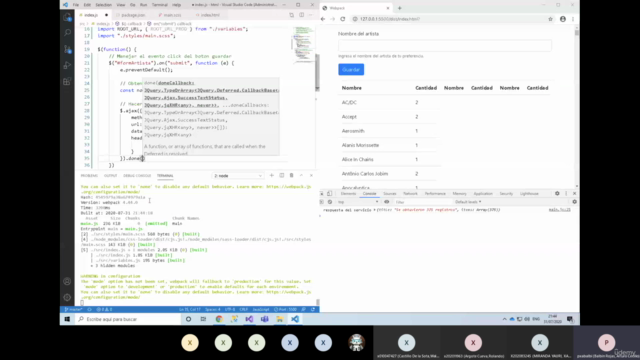The height and width of the screenshot is (360, 640).
Task: Open 'Default levels' log dropdown
Action: 468,202
